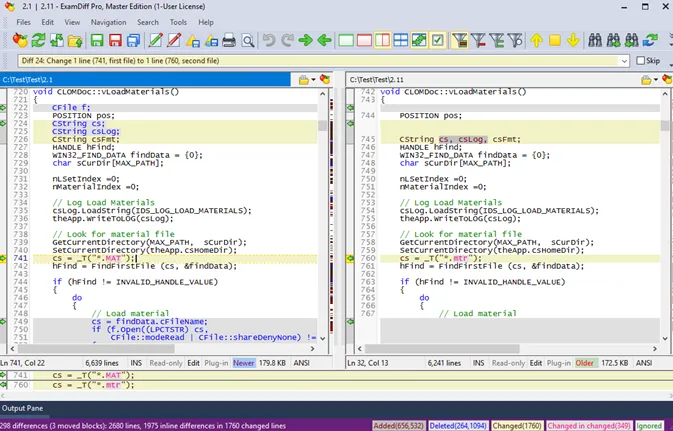Re-compare files with green refresh arrows icon
673x431 pixels.
pyautogui.click(x=38, y=40)
